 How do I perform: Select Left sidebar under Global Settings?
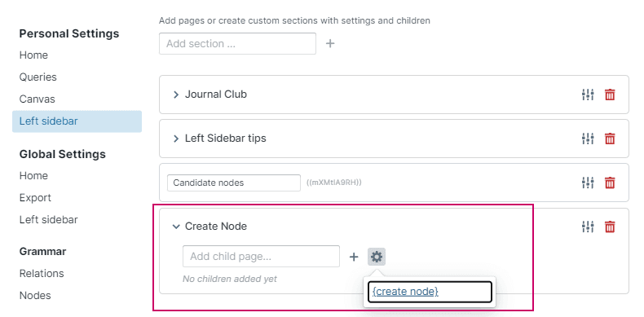point(48,220)
